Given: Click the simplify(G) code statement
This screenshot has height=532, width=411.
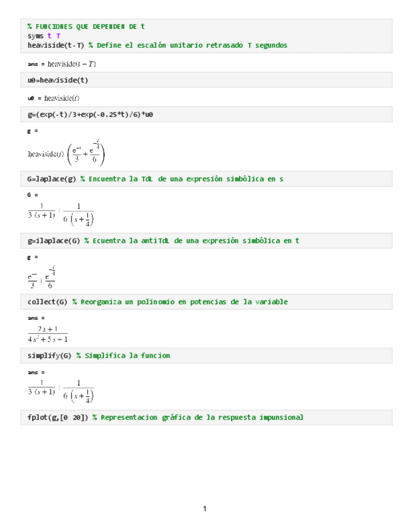Looking at the screenshot, I should coord(49,356).
